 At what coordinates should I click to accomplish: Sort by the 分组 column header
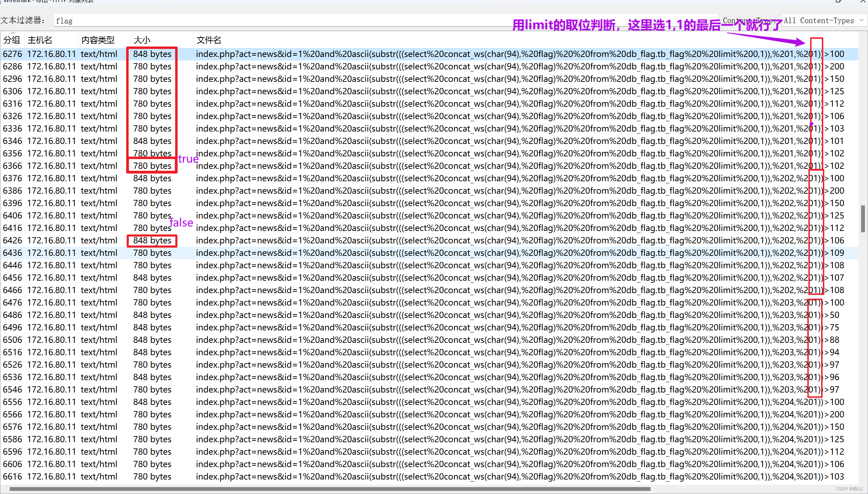tap(12, 40)
